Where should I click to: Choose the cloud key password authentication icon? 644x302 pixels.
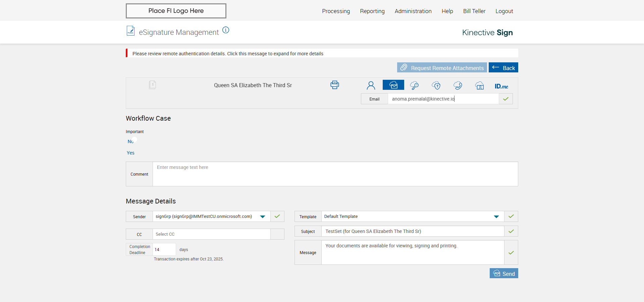[414, 85]
